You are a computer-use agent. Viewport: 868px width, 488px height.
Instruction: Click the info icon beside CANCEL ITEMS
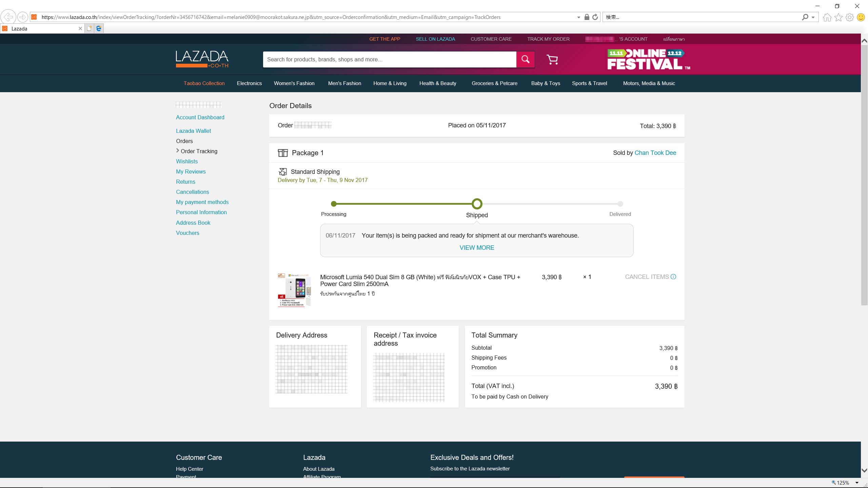[x=673, y=277]
